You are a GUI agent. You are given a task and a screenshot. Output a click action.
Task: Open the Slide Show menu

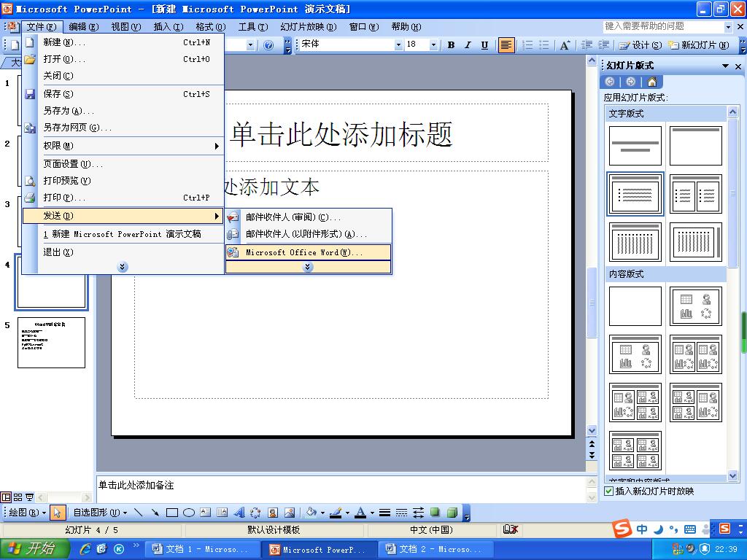[309, 27]
